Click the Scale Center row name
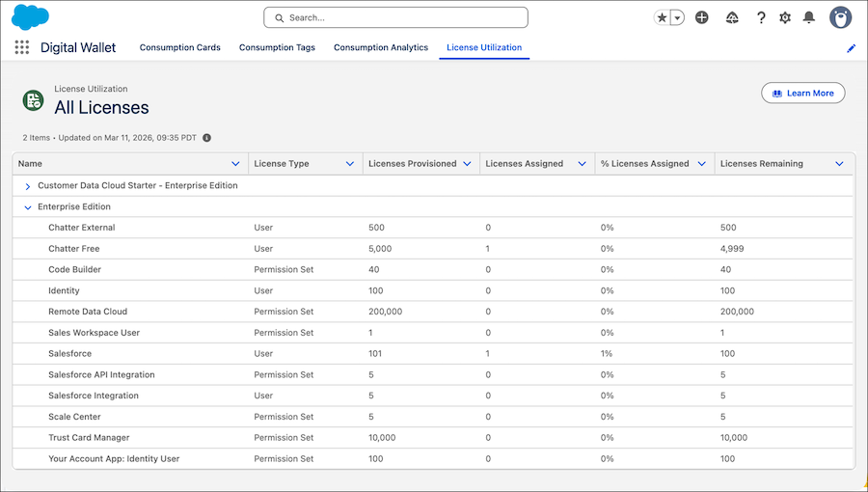Viewport: 868px width, 492px height. coord(74,417)
